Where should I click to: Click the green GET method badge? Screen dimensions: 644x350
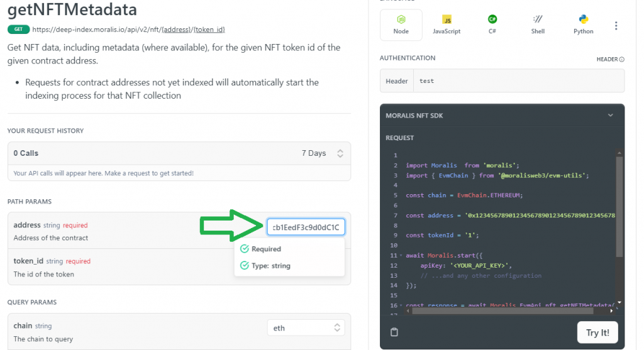[18, 29]
